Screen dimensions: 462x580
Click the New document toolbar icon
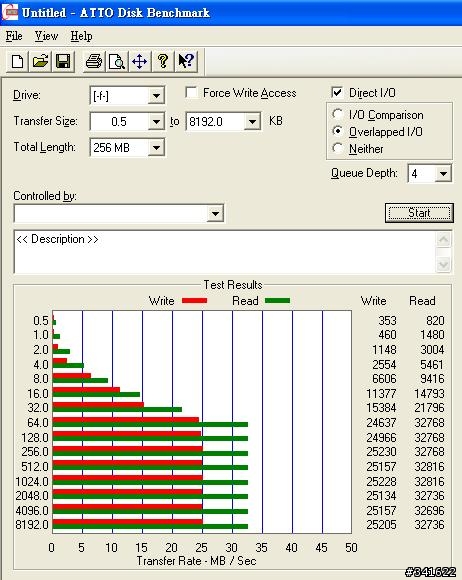(17, 61)
